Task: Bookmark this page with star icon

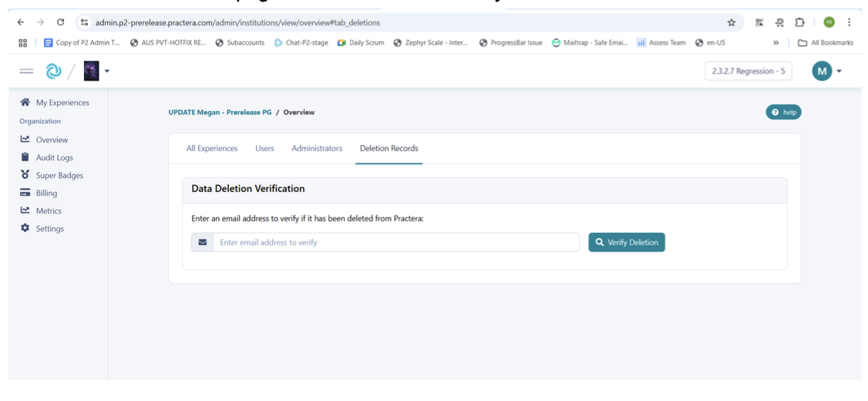Action: coord(731,22)
